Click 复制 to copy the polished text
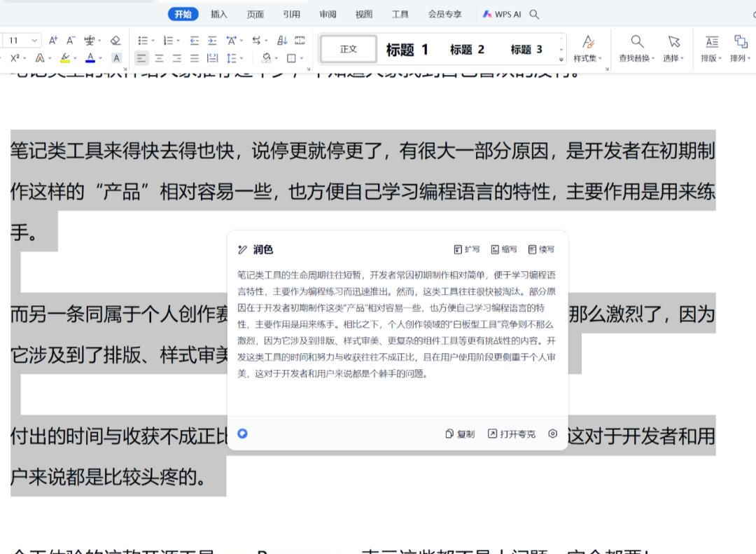 click(x=460, y=434)
